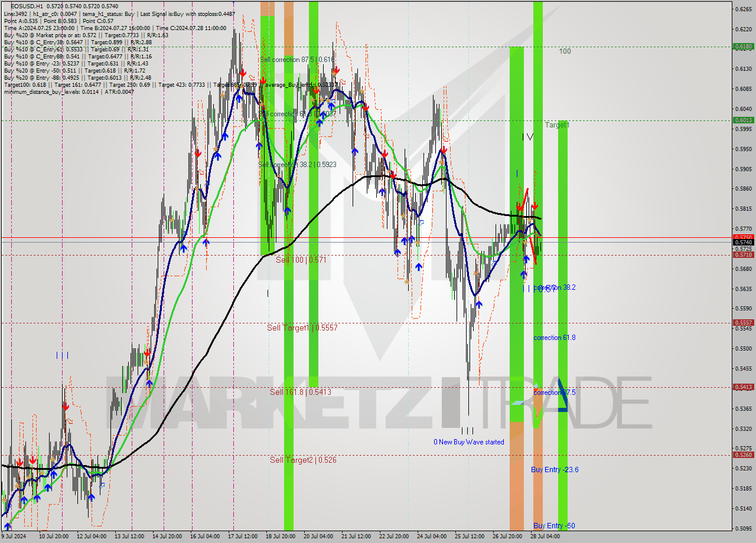
Task: Click the '100' level label near top right
Action: [565, 51]
